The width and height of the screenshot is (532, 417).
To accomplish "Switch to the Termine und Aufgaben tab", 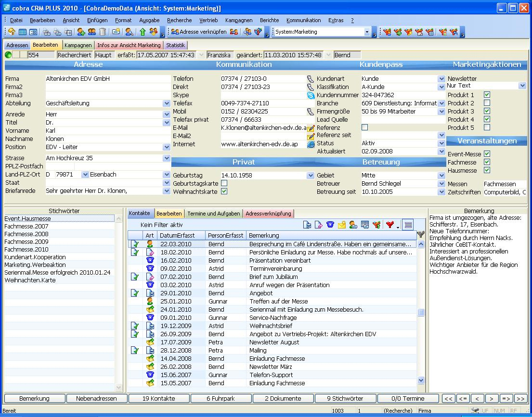I will click(x=214, y=214).
